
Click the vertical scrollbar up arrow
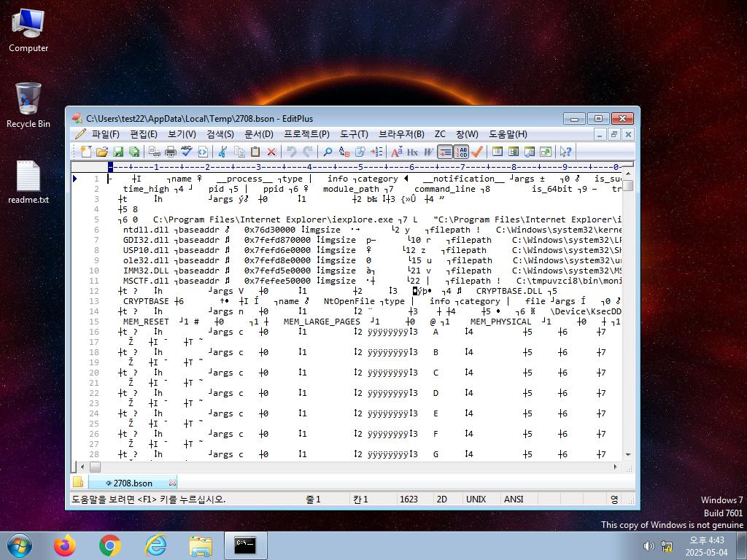(628, 174)
